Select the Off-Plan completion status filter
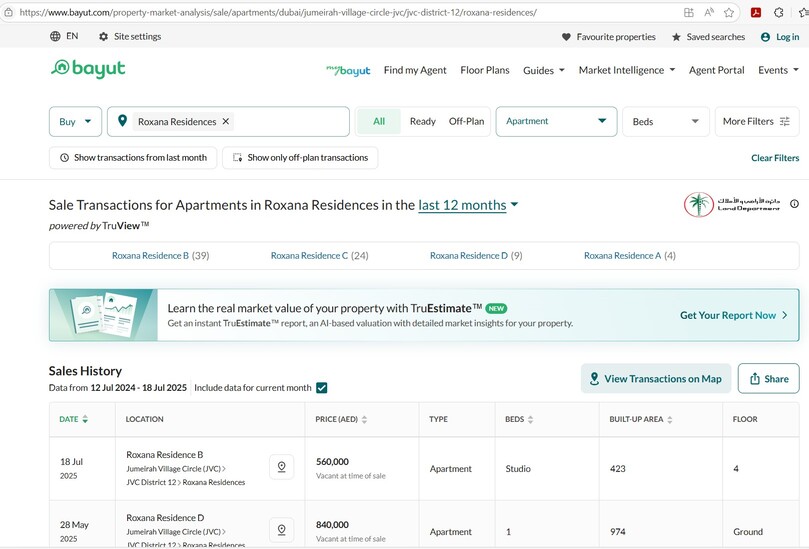Screen dimensions: 809x549 [466, 121]
